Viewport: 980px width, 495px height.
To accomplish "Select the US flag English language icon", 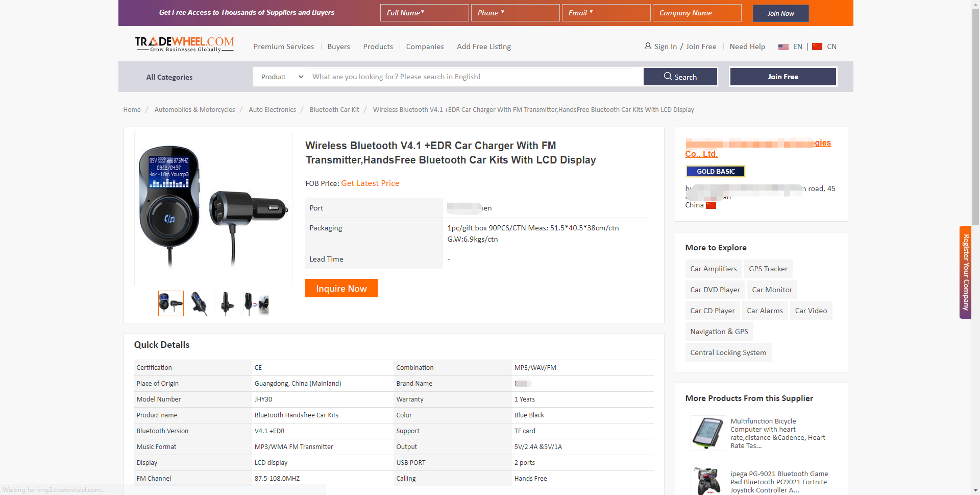I will [783, 47].
